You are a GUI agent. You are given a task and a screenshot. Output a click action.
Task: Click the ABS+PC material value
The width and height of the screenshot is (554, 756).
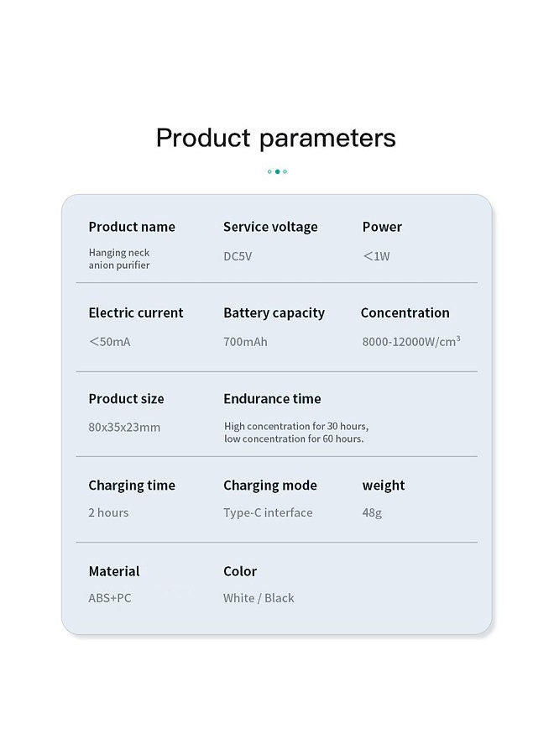(x=110, y=598)
